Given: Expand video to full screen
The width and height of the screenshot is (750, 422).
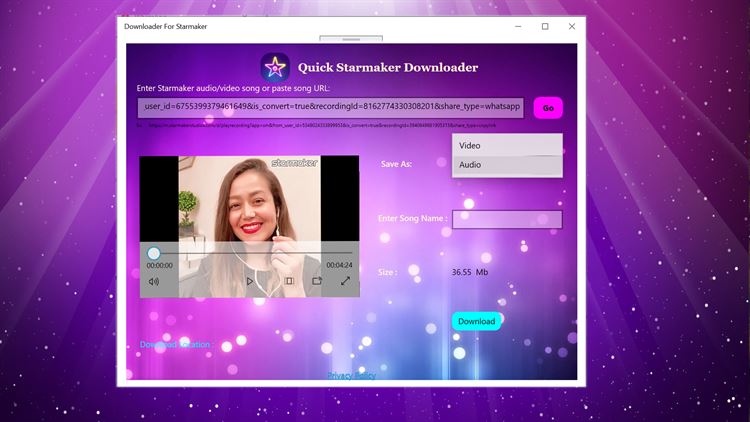Looking at the screenshot, I should coord(345,281).
